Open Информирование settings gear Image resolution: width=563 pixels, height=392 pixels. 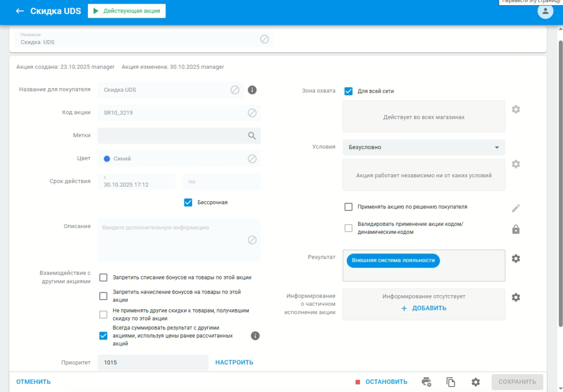(x=516, y=297)
